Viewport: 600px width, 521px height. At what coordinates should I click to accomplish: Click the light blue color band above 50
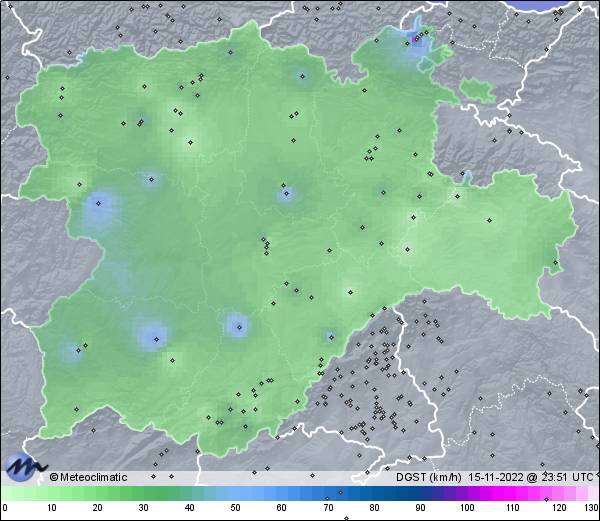click(235, 493)
